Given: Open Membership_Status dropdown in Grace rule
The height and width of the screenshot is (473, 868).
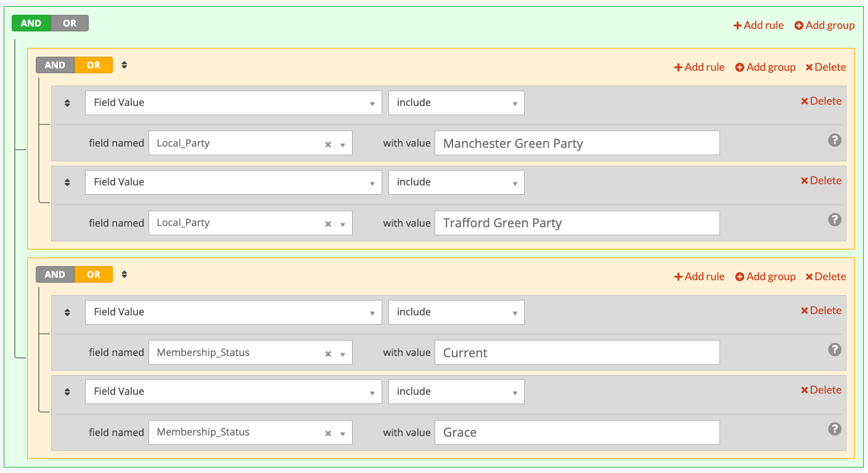Looking at the screenshot, I should (x=250, y=432).
